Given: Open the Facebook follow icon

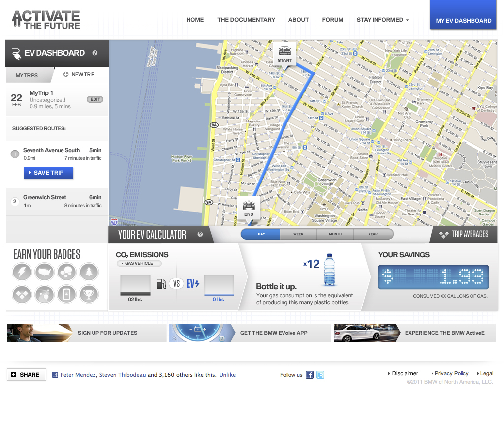Looking at the screenshot, I should point(310,375).
